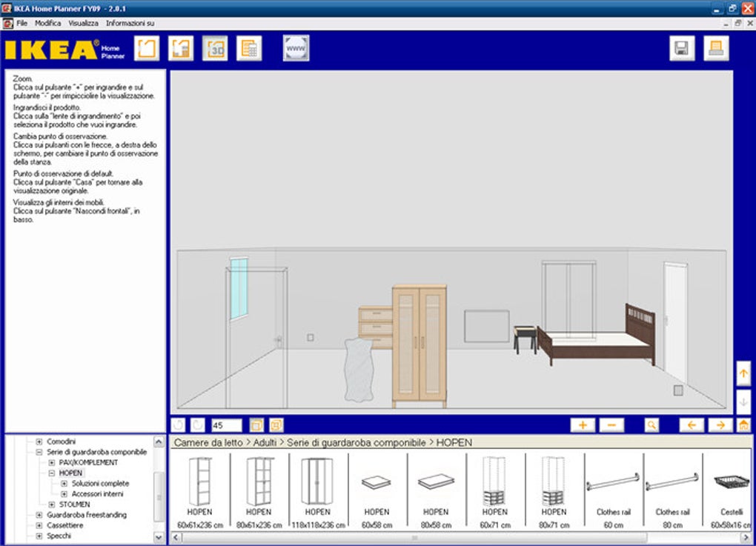The image size is (756, 546).
Task: Pick the HOPEN 118x118x236 cm corner wardrobe
Action: pyautogui.click(x=318, y=493)
